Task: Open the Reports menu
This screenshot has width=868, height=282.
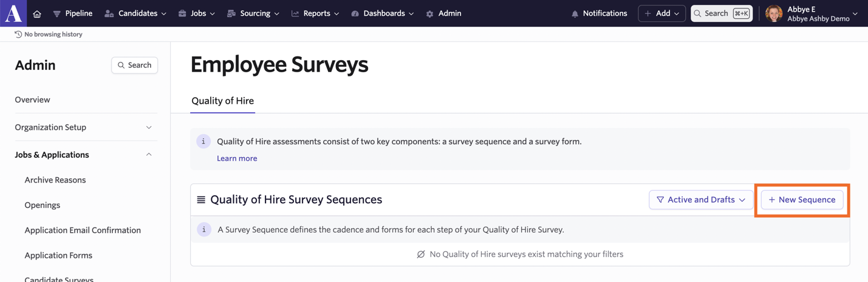Action: (315, 13)
